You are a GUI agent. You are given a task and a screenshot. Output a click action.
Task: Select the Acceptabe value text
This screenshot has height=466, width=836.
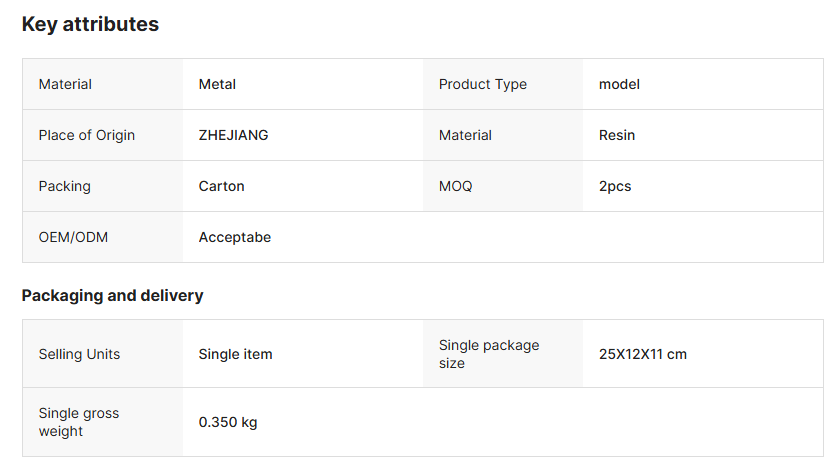coord(235,238)
